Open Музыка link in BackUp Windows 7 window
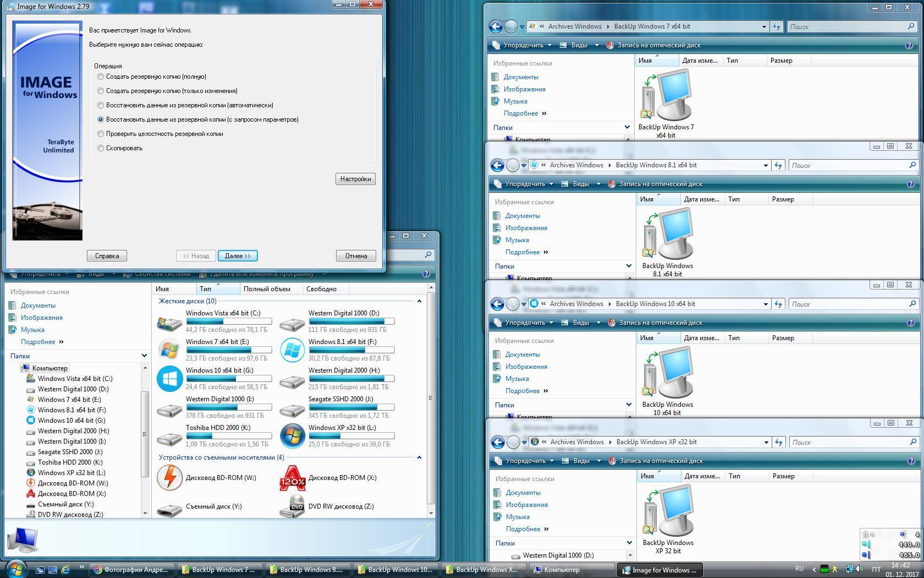Image resolution: width=924 pixels, height=578 pixels. click(x=515, y=101)
